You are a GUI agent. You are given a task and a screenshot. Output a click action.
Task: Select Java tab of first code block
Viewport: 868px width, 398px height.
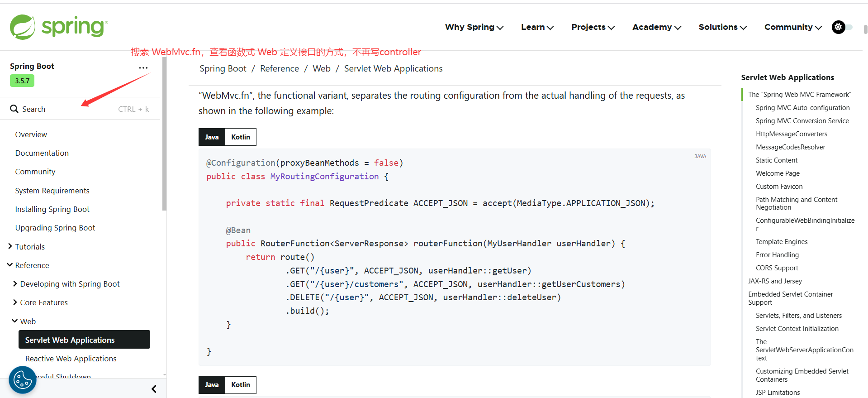(x=212, y=137)
